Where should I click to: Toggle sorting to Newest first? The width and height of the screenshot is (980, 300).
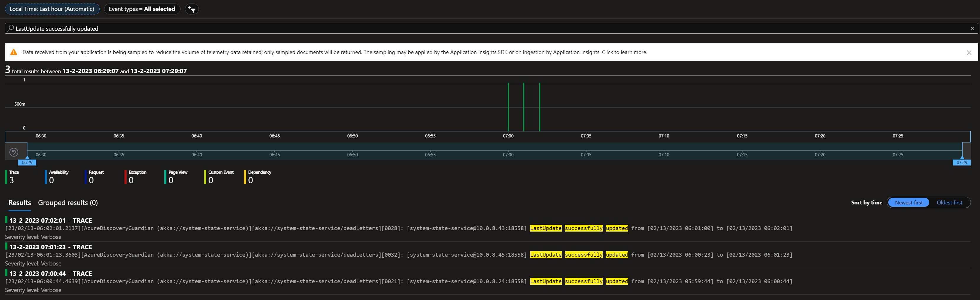909,202
